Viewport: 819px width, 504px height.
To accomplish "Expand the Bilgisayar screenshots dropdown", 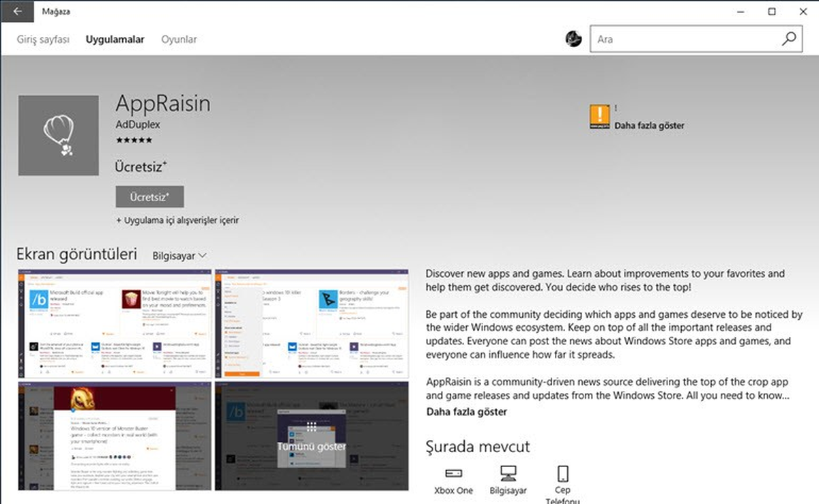I will point(179,256).
